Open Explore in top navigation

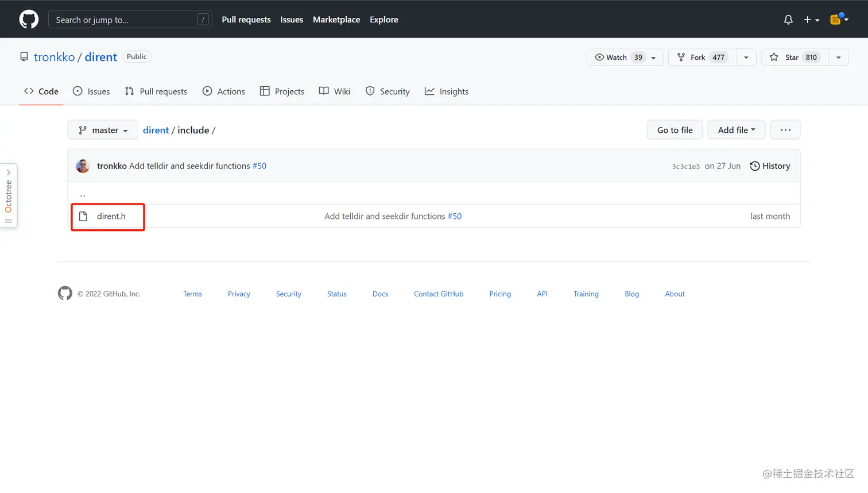pos(384,20)
